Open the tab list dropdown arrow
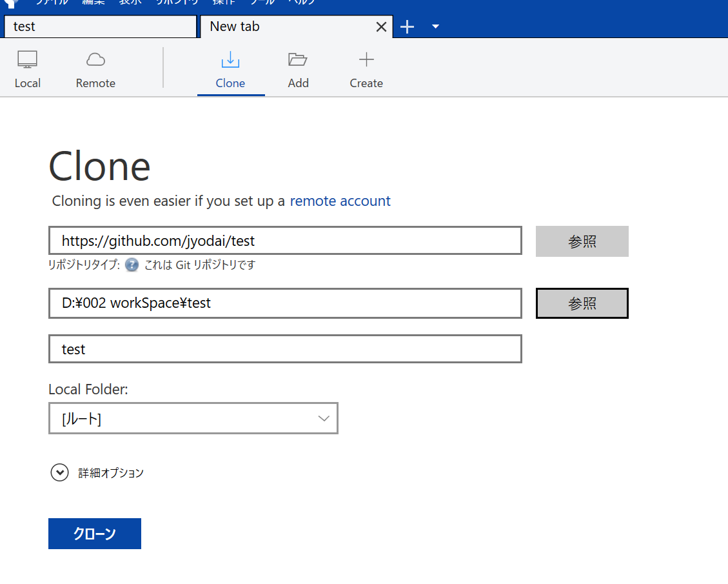This screenshot has height=584, width=728. pos(435,27)
